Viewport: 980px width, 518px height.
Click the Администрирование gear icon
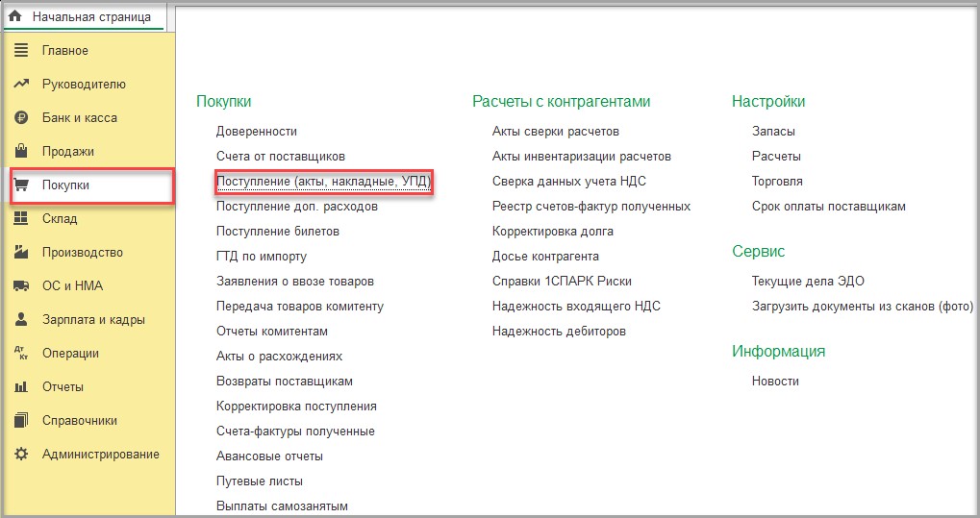[x=21, y=454]
